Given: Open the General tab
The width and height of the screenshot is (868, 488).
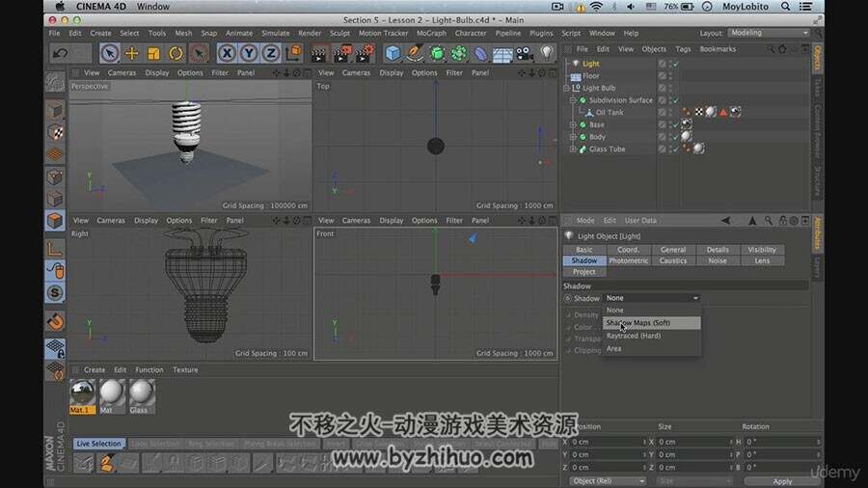Looking at the screenshot, I should tap(673, 250).
